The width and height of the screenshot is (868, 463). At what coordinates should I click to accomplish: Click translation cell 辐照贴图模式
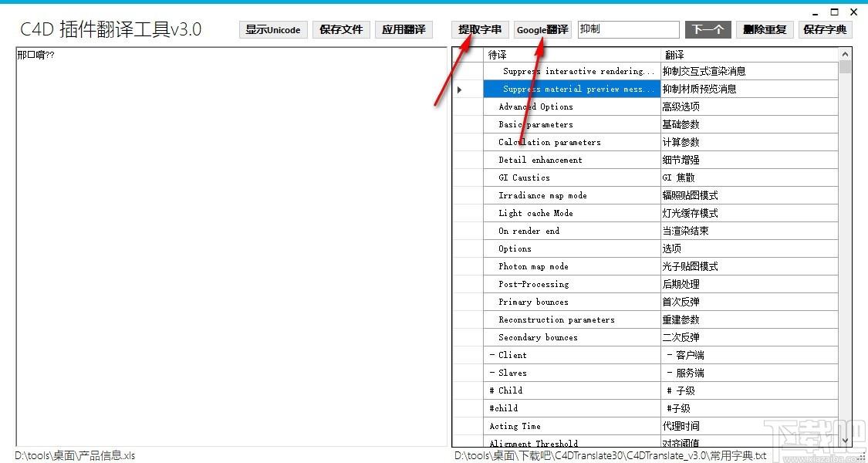749,195
